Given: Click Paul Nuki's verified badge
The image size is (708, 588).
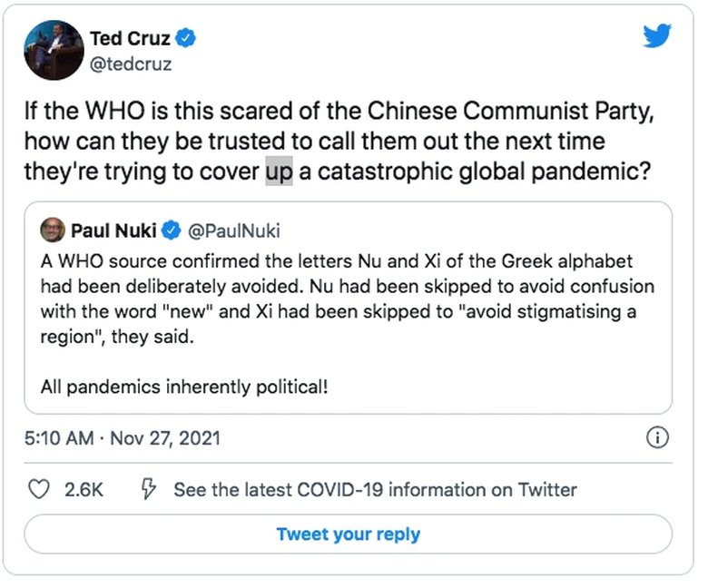Looking at the screenshot, I should (171, 230).
